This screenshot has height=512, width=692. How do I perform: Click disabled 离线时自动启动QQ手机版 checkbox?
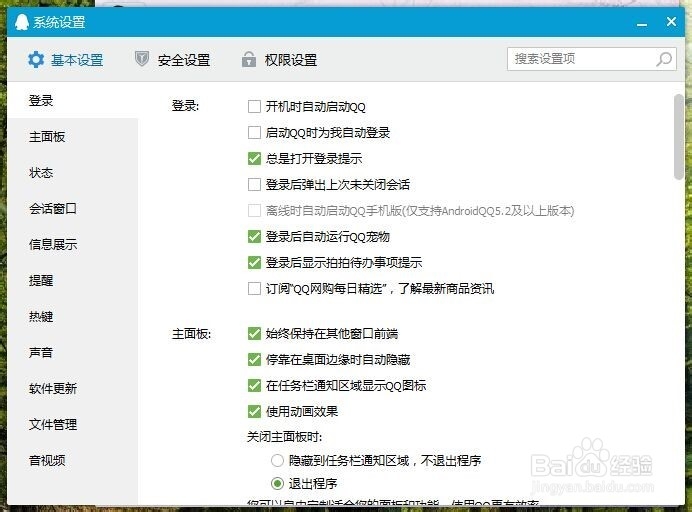pos(254,211)
